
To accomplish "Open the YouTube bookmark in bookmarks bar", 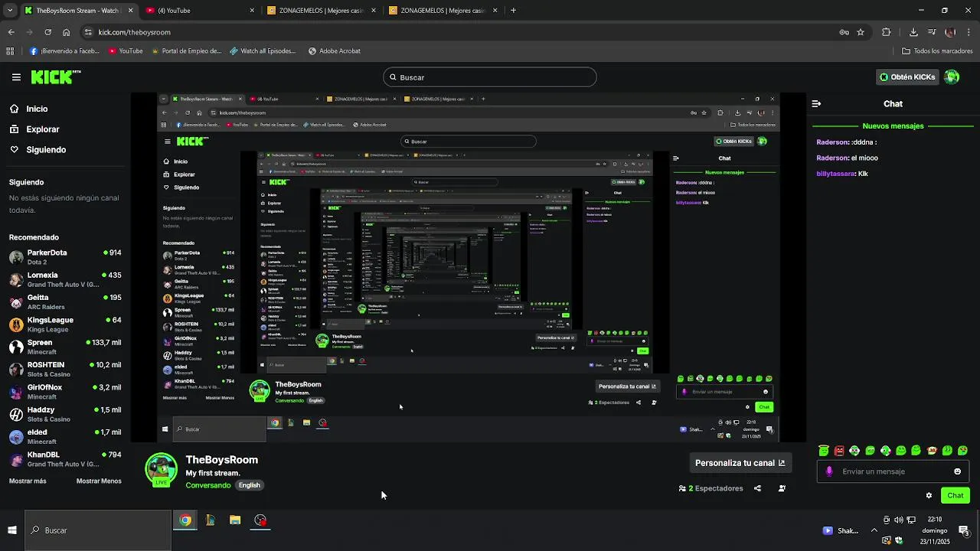I will click(x=126, y=51).
